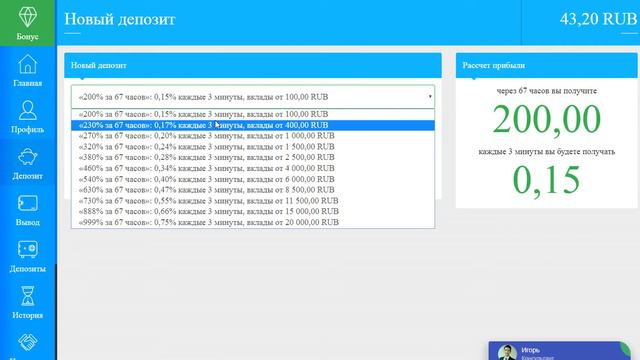Choose «200% за 67 часов» option in list
The height and width of the screenshot is (360, 640).
[253, 114]
